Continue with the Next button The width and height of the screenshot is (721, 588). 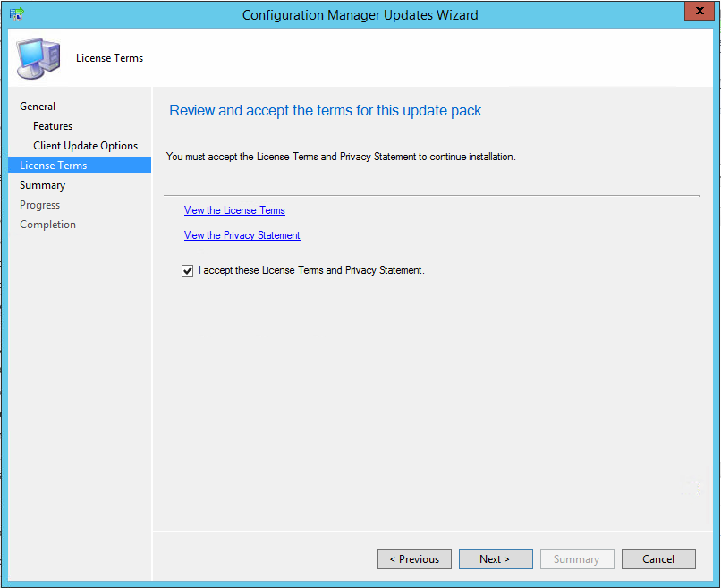pyautogui.click(x=496, y=559)
